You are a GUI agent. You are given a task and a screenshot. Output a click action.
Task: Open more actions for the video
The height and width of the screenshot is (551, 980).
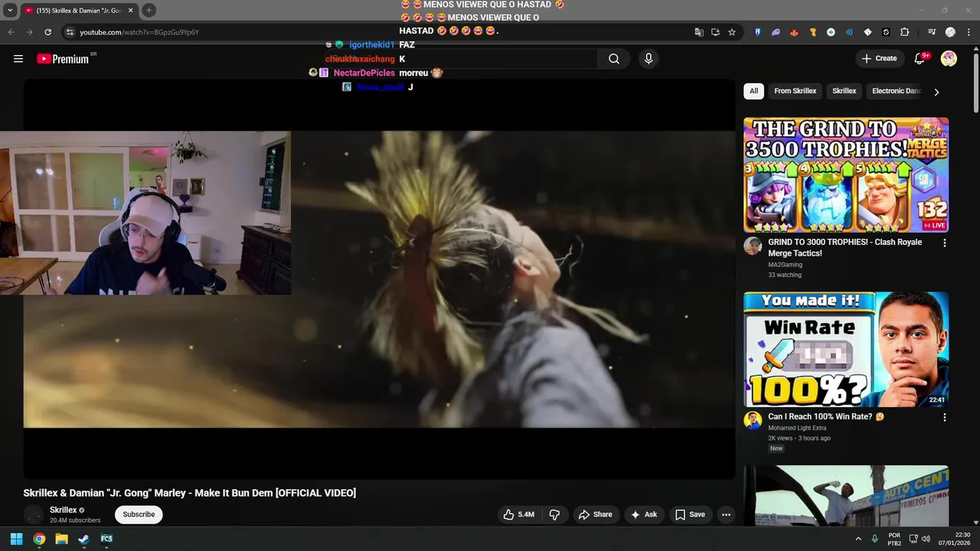click(726, 514)
